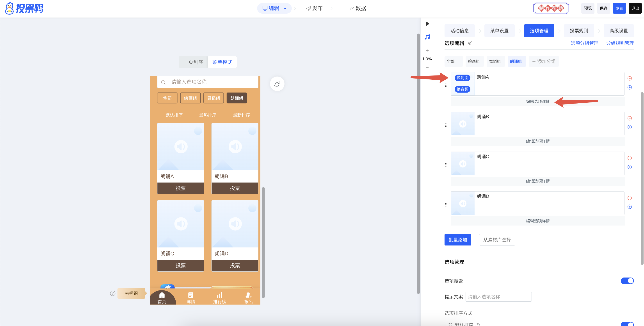
Task: Open the 菜单设置 tab
Action: point(499,31)
